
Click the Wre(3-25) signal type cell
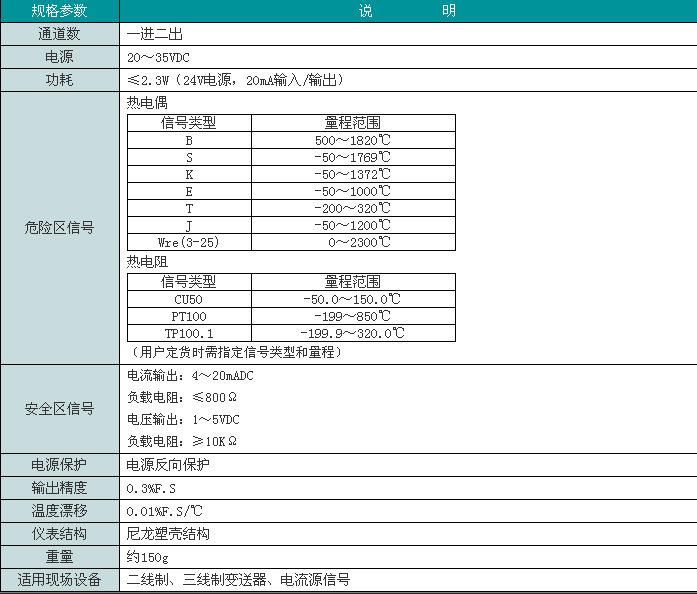coord(189,242)
